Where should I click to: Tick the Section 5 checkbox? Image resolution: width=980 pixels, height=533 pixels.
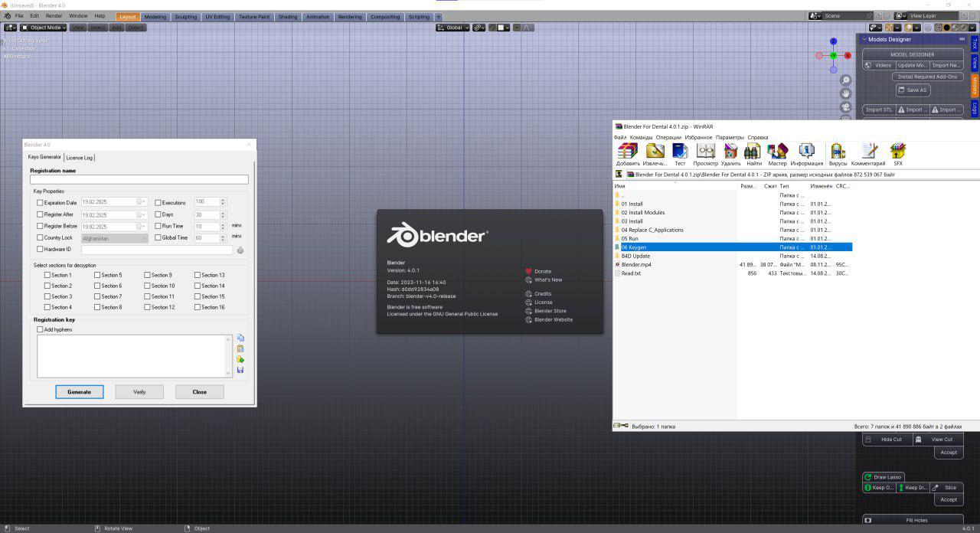click(x=98, y=275)
